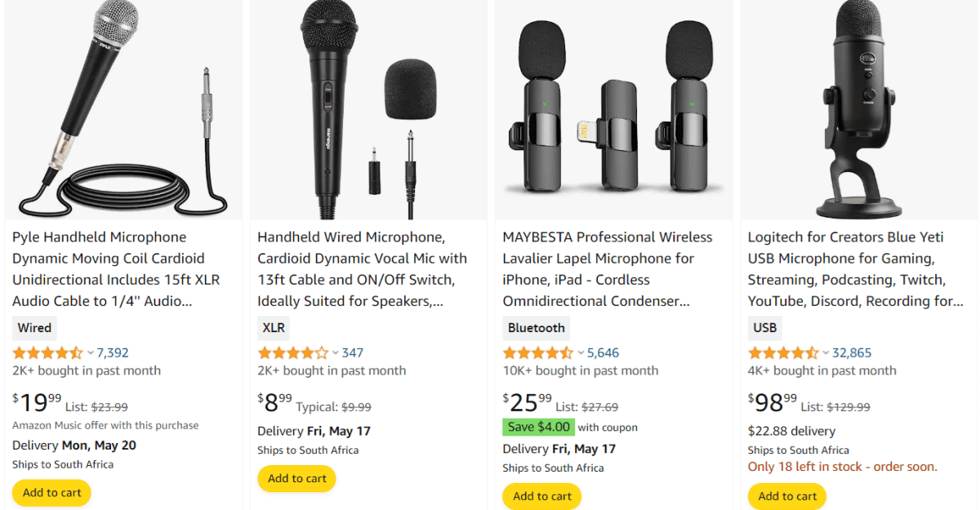The width and height of the screenshot is (980, 510).
Task: Add the MAYBESTA wireless lavalier mic to cart
Action: point(541,495)
